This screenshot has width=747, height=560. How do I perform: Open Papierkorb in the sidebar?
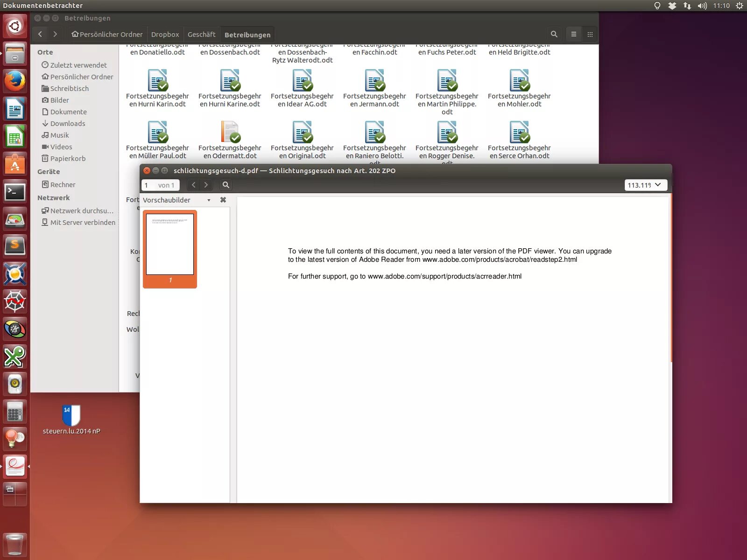[68, 158]
